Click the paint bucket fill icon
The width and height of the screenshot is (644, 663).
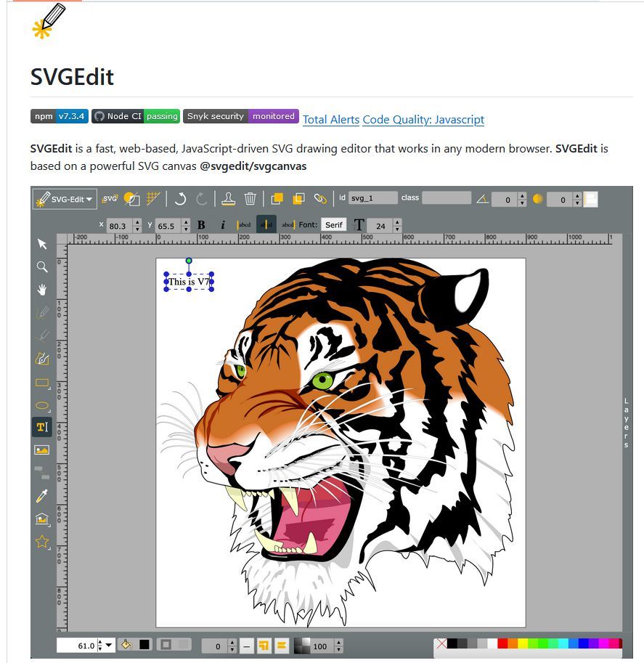pyautogui.click(x=126, y=644)
